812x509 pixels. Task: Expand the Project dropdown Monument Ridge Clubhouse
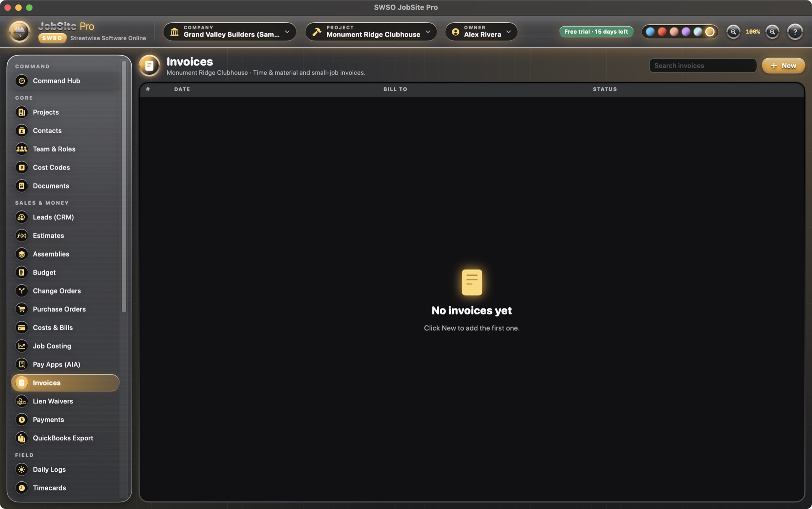tap(371, 32)
